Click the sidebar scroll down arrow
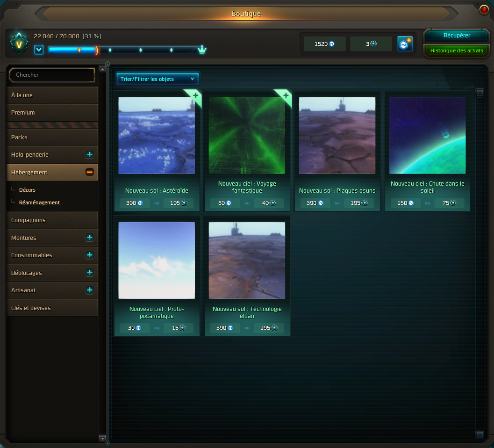The image size is (494, 448). tap(102, 438)
